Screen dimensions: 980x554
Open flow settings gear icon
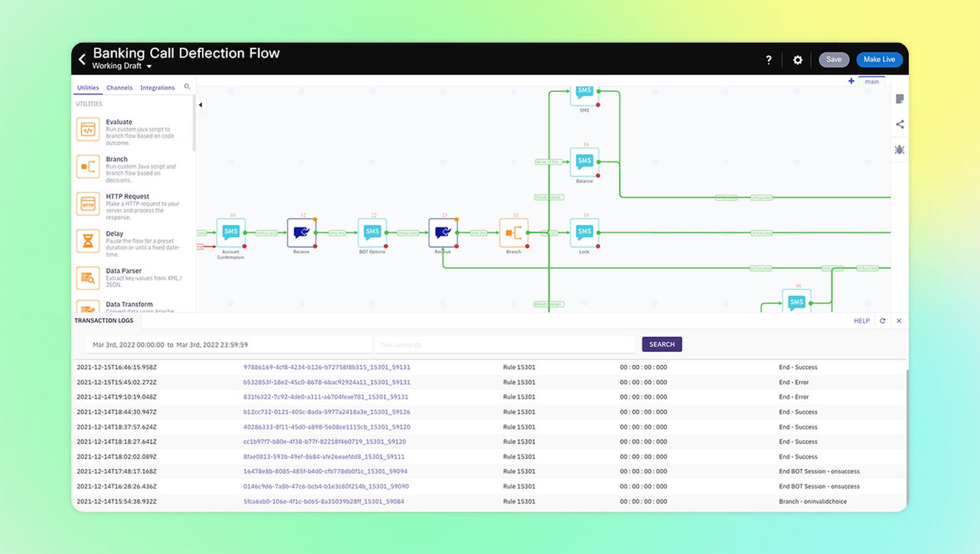tap(798, 60)
